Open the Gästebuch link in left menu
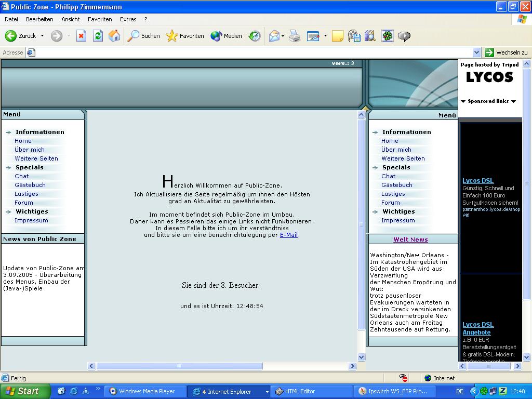This screenshot has width=532, height=399. click(30, 185)
